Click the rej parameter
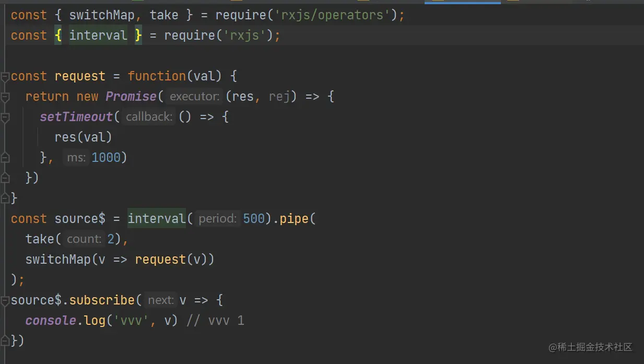The width and height of the screenshot is (644, 364). click(x=279, y=97)
